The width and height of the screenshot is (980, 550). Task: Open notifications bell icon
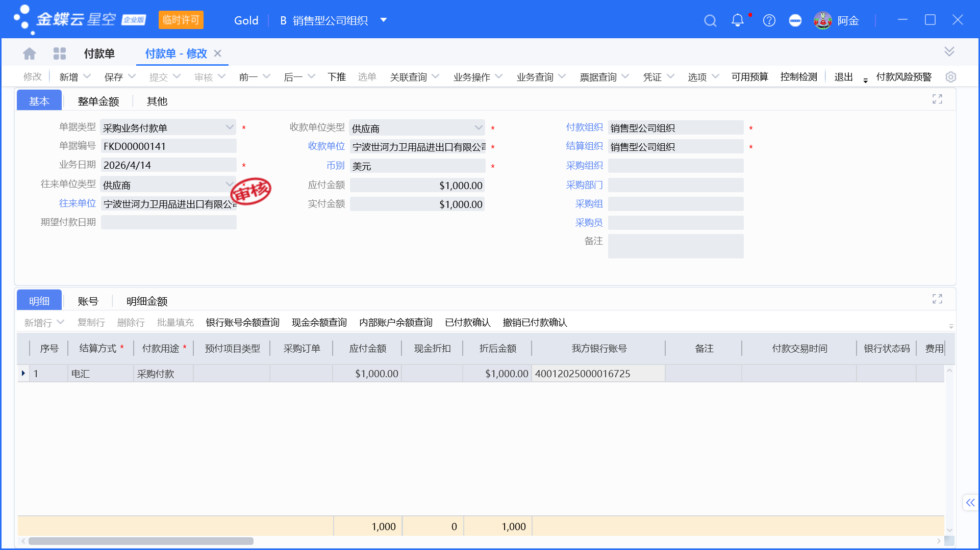[x=737, y=20]
